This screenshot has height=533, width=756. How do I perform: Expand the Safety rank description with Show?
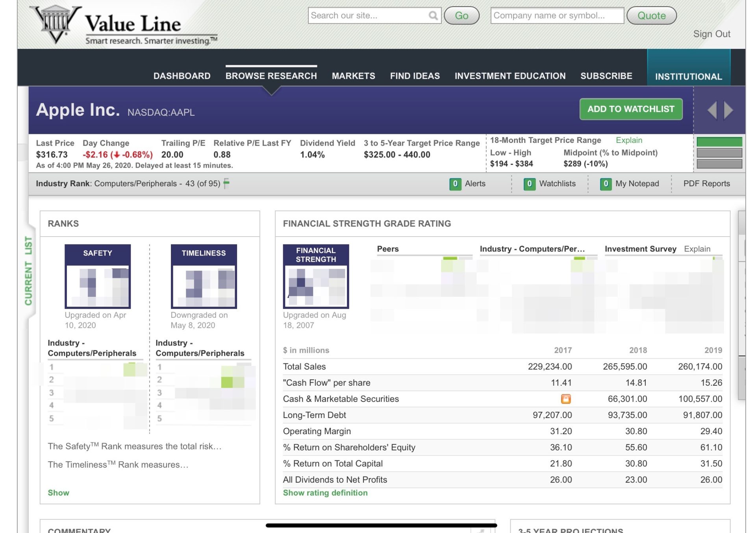click(x=58, y=492)
